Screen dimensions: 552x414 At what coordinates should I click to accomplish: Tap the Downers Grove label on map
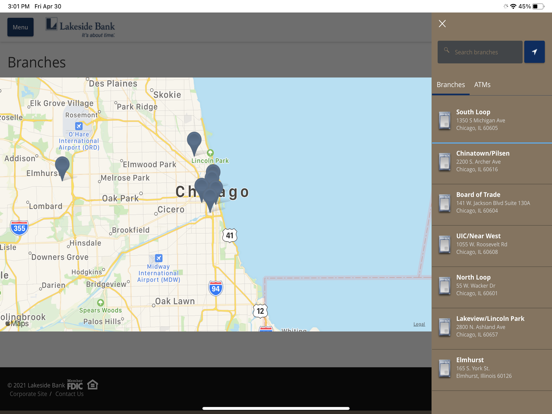pyautogui.click(x=60, y=257)
